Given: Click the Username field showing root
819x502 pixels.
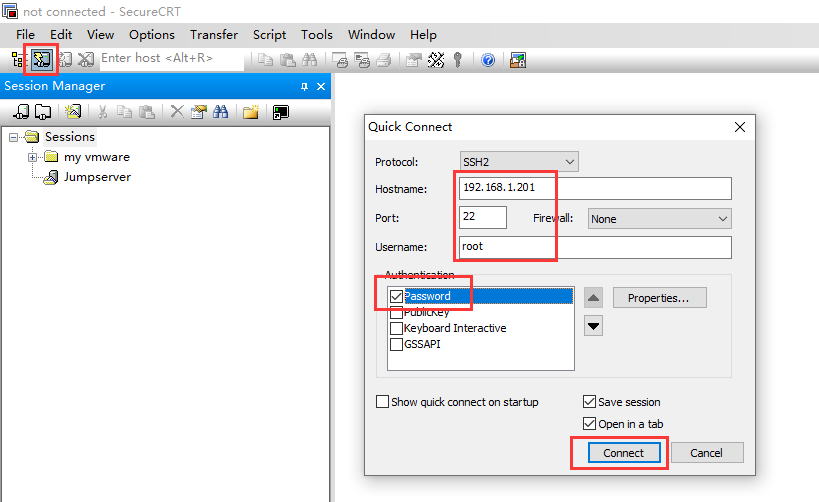Looking at the screenshot, I should 595,247.
